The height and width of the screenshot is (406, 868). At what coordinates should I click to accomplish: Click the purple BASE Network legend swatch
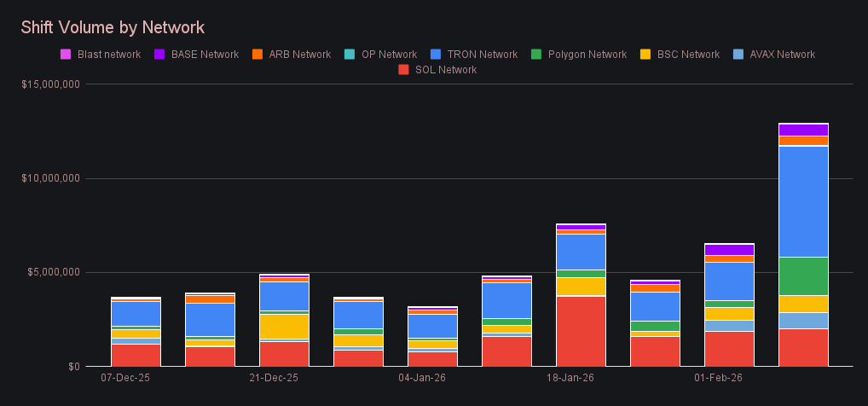159,55
